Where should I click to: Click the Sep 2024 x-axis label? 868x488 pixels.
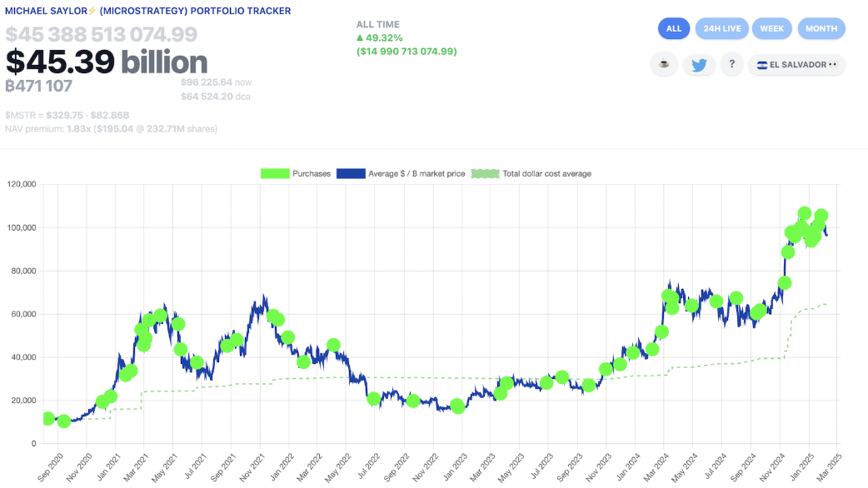click(x=743, y=467)
